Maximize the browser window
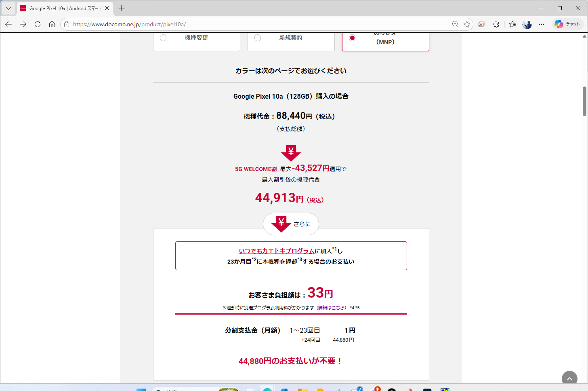Screen dimensions: 588x391 pyautogui.click(x=560, y=8)
